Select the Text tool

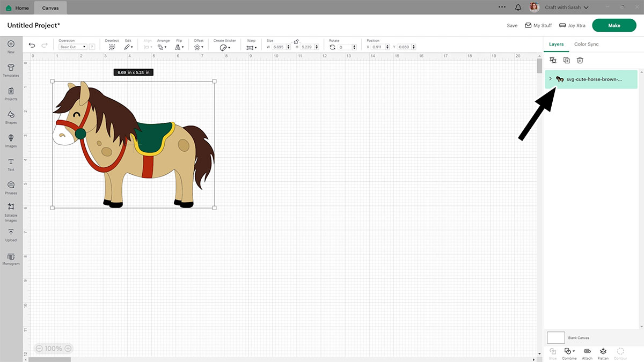click(11, 164)
